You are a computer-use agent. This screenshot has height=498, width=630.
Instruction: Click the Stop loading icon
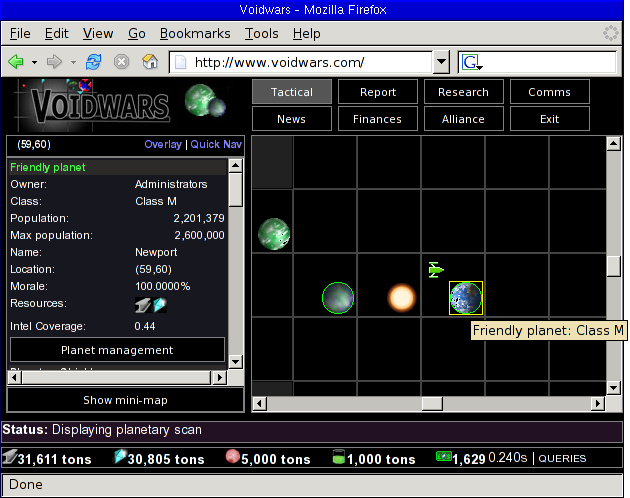(121, 62)
